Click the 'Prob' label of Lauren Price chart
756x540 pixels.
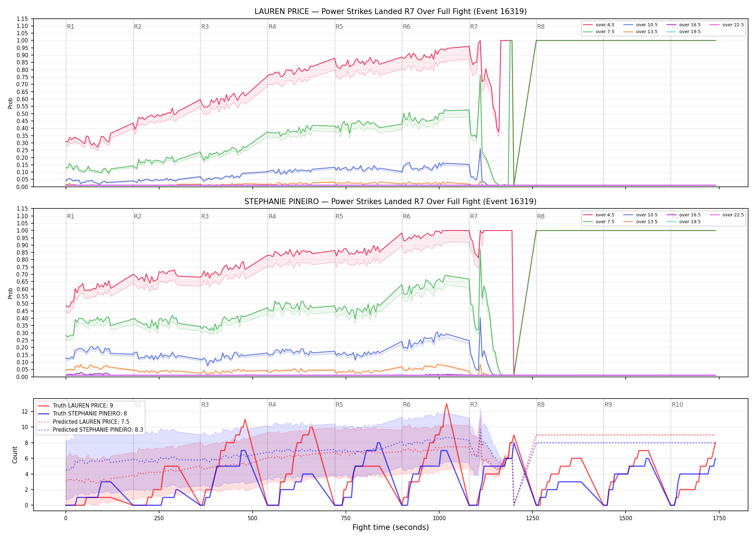pyautogui.click(x=10, y=103)
